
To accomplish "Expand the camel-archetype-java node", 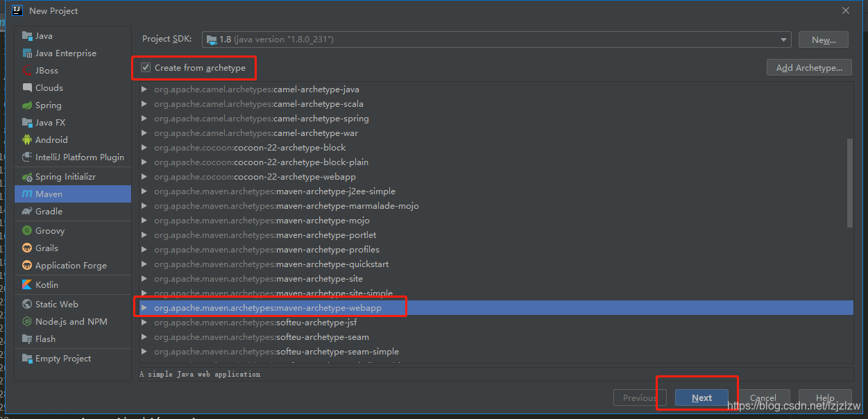I will [x=144, y=89].
